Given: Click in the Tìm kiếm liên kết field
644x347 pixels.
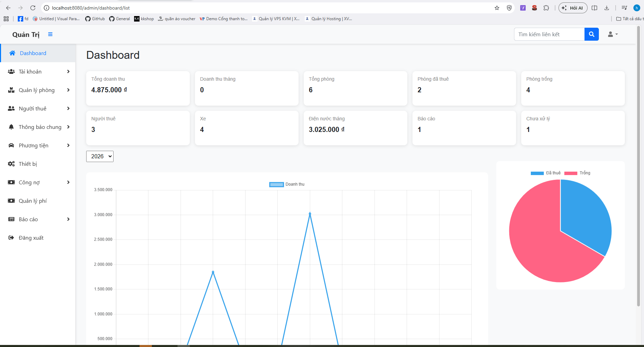Looking at the screenshot, I should (549, 34).
